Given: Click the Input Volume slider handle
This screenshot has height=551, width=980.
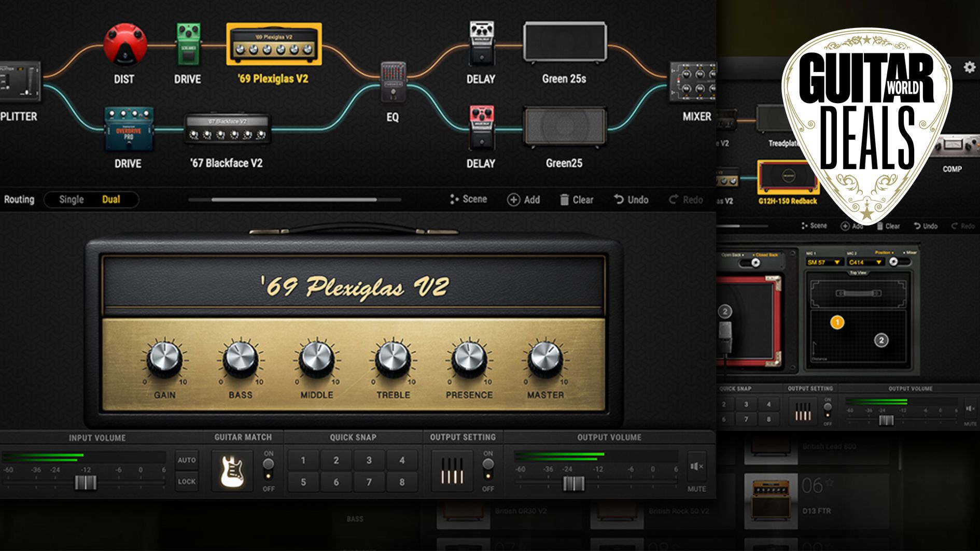Looking at the screenshot, I should [86, 483].
